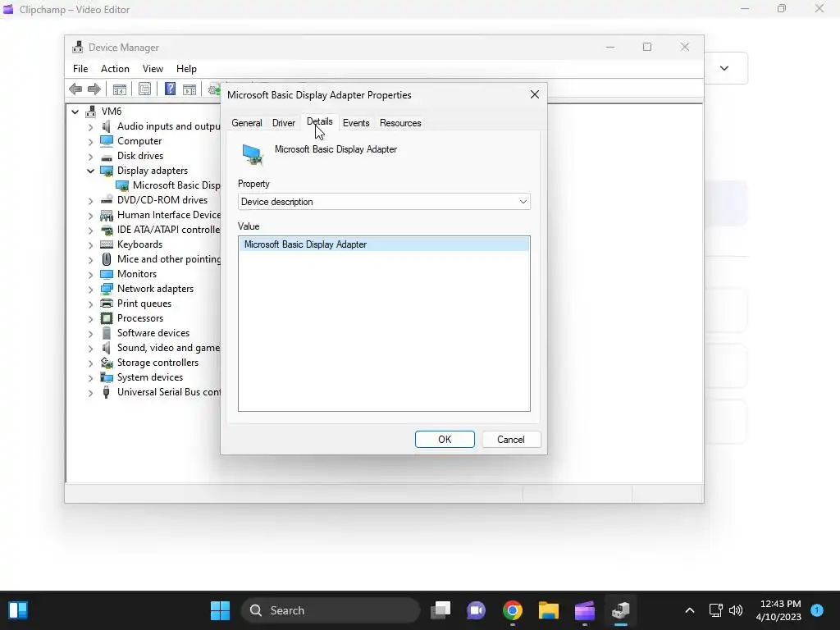Click the Keyboards category icon
840x630 pixels.
107,244
